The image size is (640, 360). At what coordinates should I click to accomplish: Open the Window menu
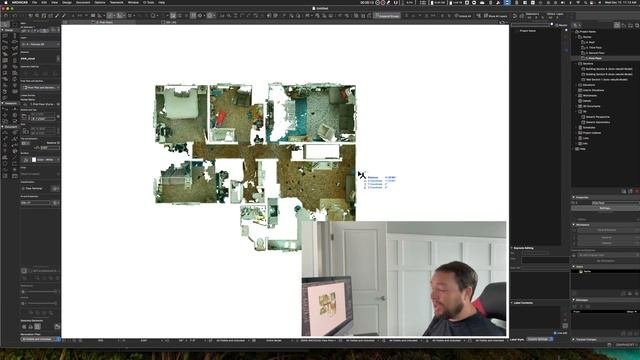(x=133, y=2)
